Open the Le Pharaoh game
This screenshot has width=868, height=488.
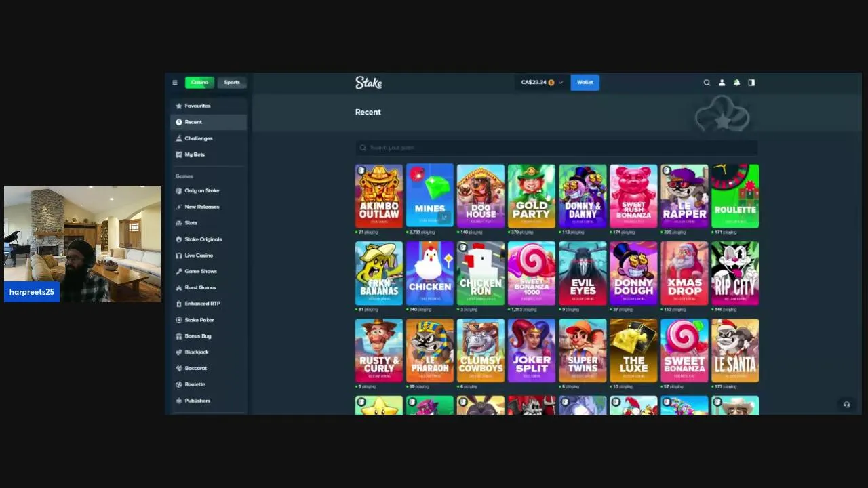[x=430, y=350]
